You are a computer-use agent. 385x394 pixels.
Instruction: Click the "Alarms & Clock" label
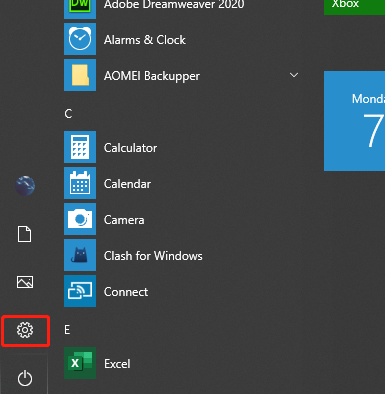(x=145, y=40)
